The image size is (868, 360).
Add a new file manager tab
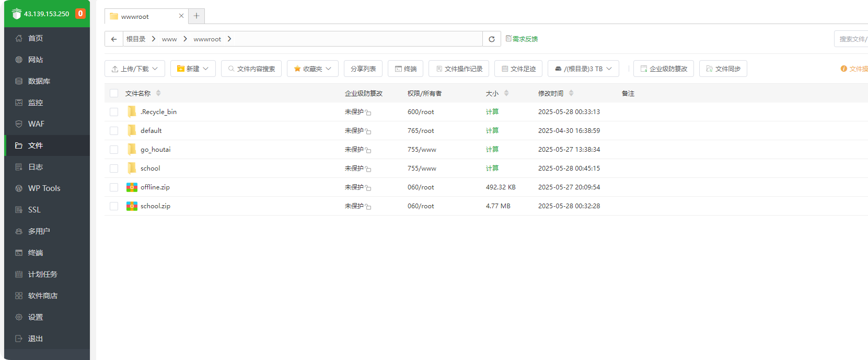[x=196, y=16]
